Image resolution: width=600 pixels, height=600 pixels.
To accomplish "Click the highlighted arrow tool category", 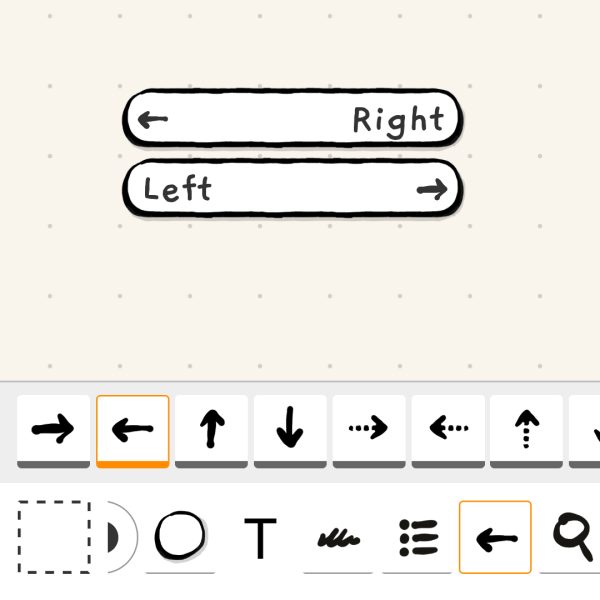I will pyautogui.click(x=495, y=537).
